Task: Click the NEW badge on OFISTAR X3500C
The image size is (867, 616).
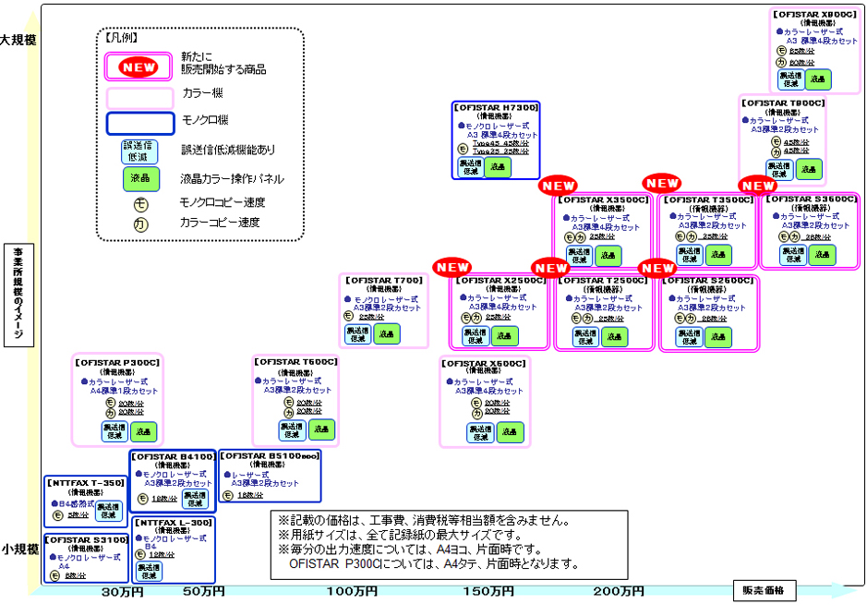Action: click(558, 186)
